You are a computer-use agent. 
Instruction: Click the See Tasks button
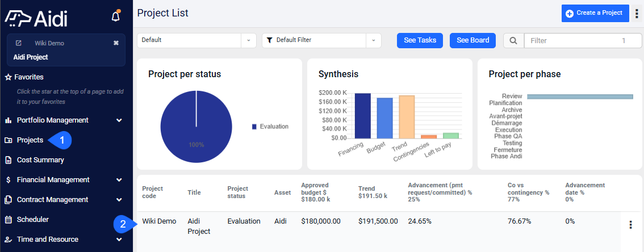point(420,40)
